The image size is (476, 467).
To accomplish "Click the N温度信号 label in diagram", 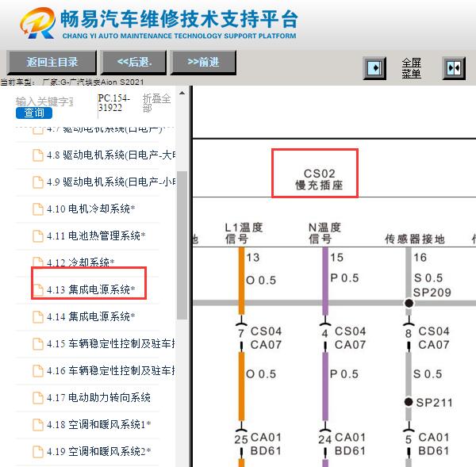I will [324, 233].
